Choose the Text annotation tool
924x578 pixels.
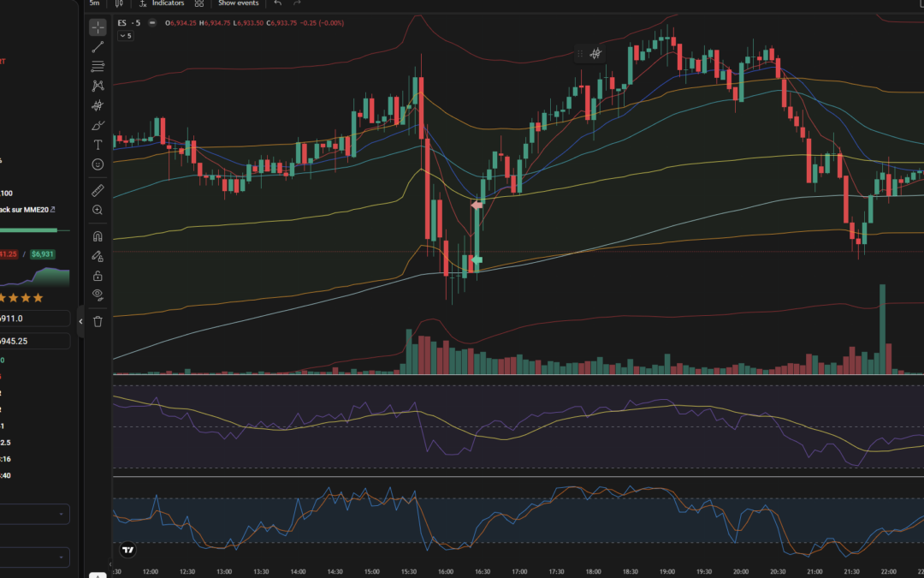pos(98,145)
